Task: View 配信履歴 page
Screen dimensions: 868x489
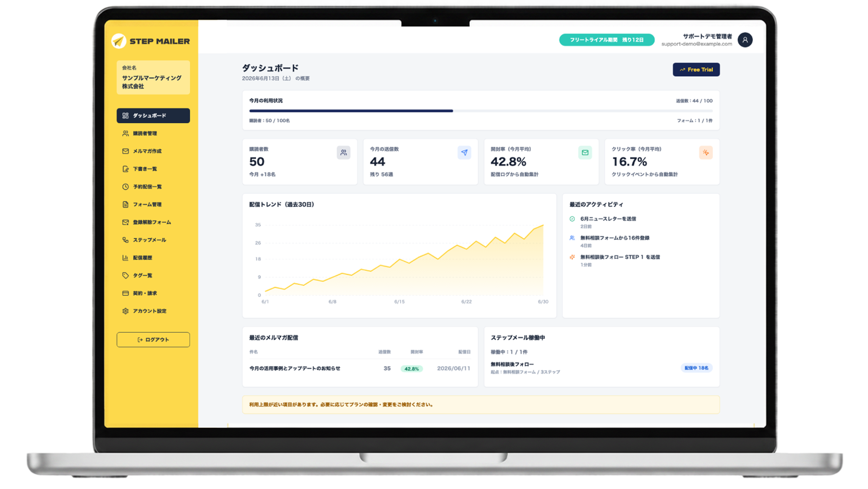Action: pos(153,258)
